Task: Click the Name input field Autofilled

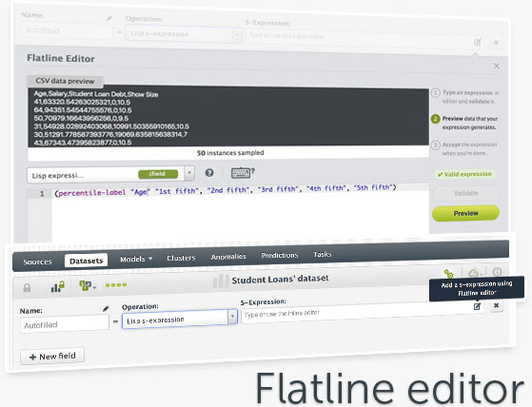Action: [65, 324]
